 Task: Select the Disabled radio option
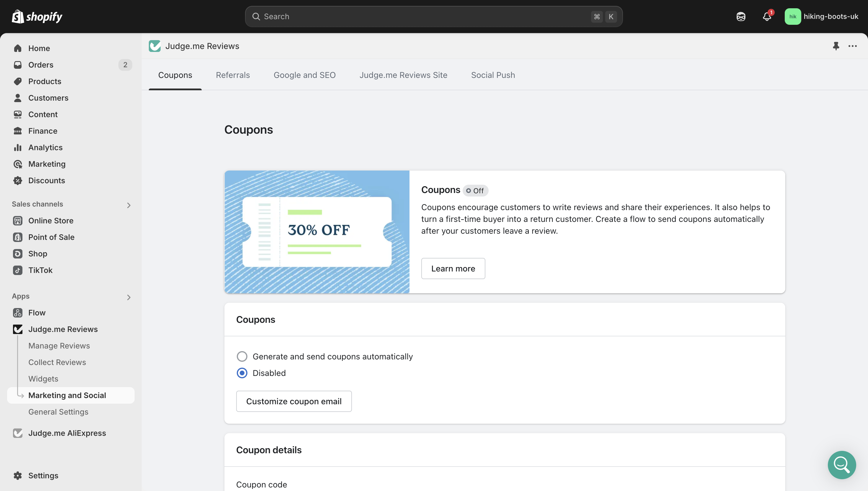(242, 373)
